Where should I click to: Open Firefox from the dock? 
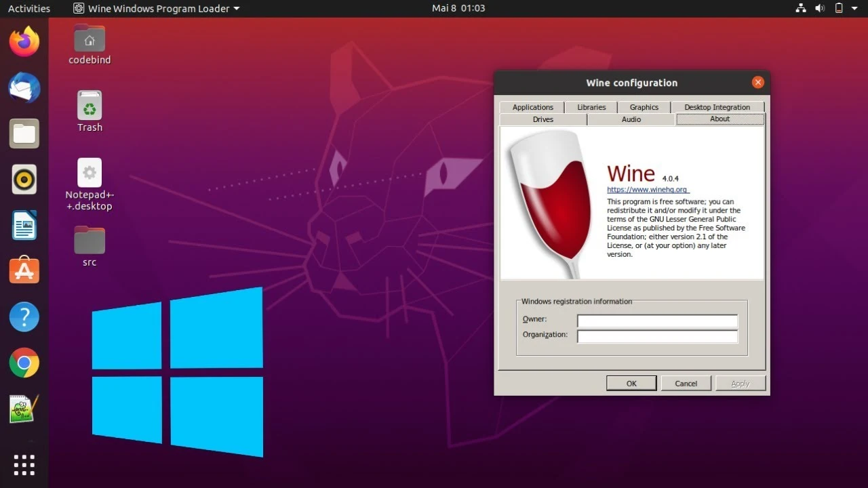click(x=24, y=41)
